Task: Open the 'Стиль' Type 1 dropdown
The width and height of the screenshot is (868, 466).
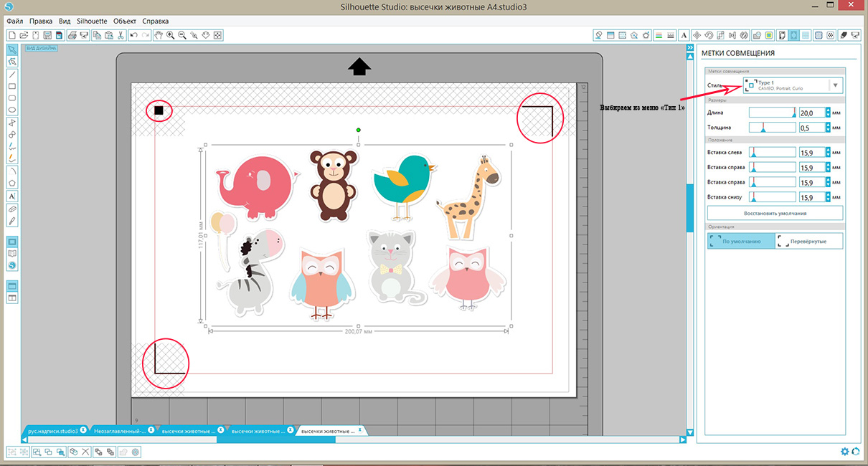Action: pyautogui.click(x=835, y=85)
